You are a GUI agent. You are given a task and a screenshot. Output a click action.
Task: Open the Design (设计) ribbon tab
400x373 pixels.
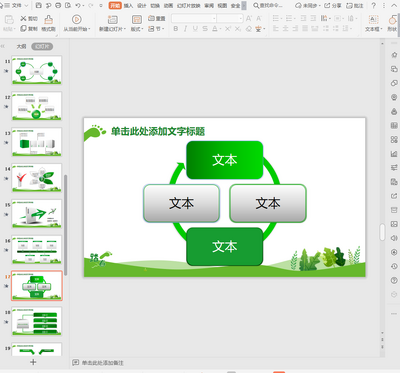point(142,6)
